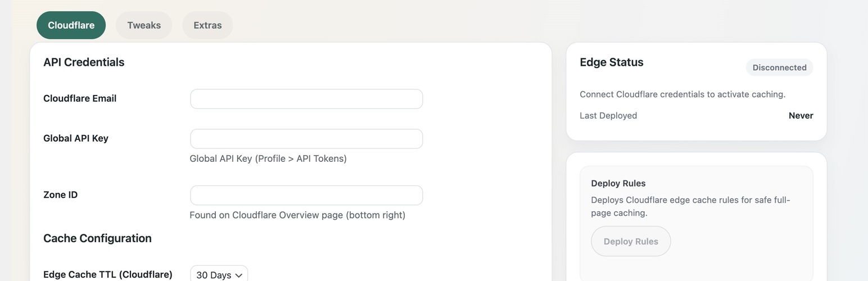Click the 'Never' deployment value
The height and width of the screenshot is (281, 868).
pyautogui.click(x=801, y=116)
